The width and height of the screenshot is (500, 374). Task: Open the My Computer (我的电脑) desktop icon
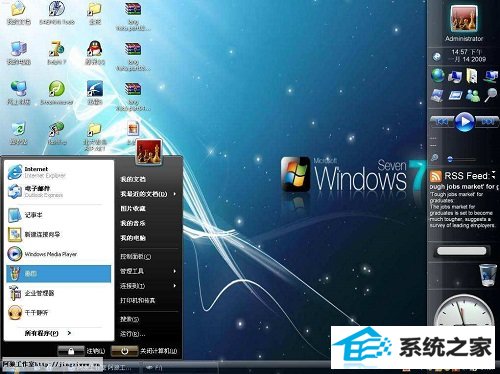[19, 53]
